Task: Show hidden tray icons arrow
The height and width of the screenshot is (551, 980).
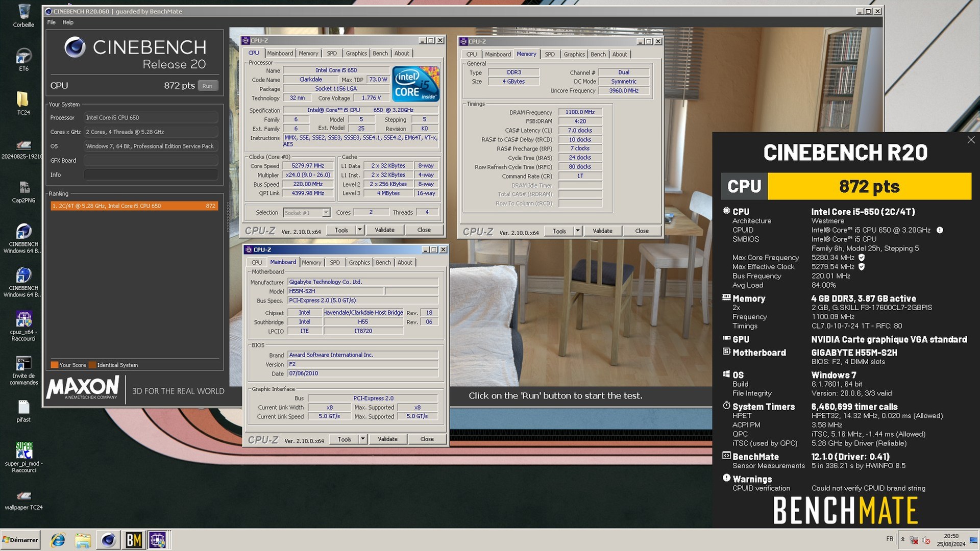Action: click(902, 539)
